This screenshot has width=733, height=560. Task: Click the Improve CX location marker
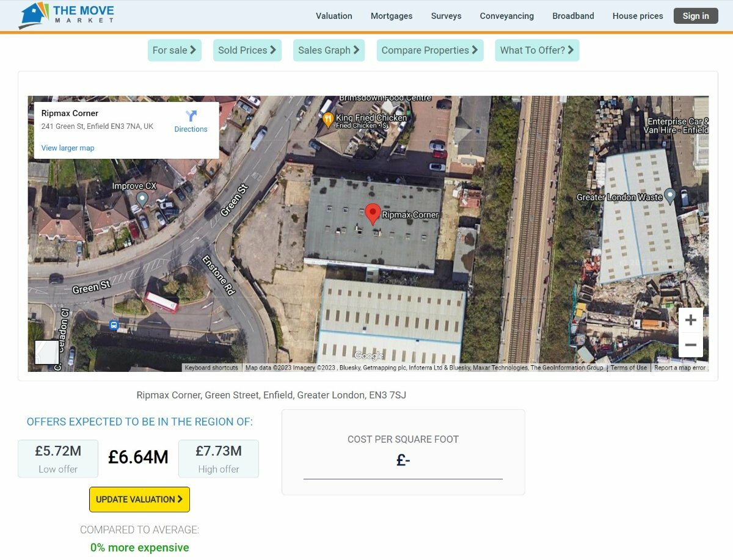tap(142, 198)
